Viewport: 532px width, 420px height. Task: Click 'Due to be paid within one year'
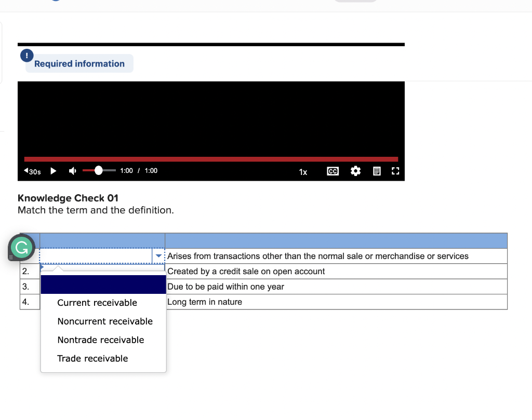pos(225,287)
